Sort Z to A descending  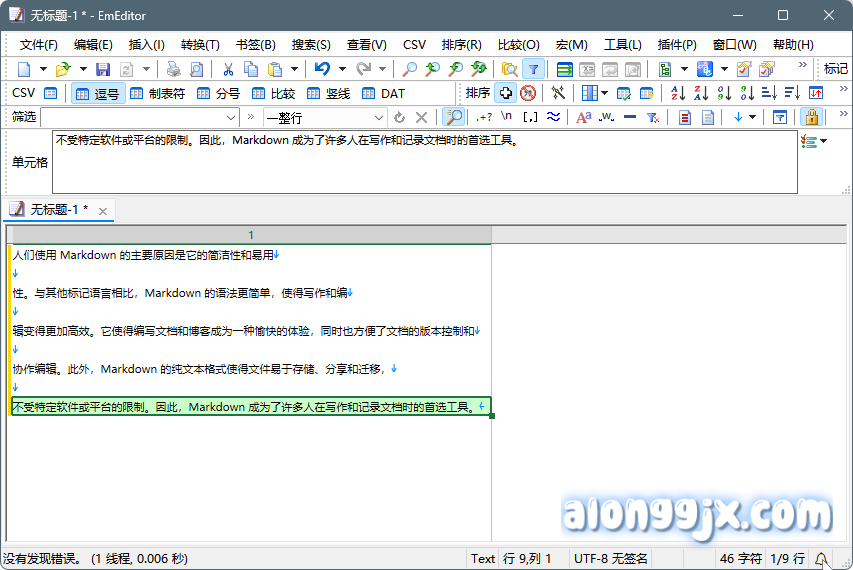click(x=700, y=93)
